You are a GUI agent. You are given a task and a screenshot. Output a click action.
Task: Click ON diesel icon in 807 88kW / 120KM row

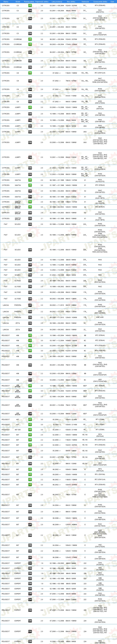(x=30, y=512)
